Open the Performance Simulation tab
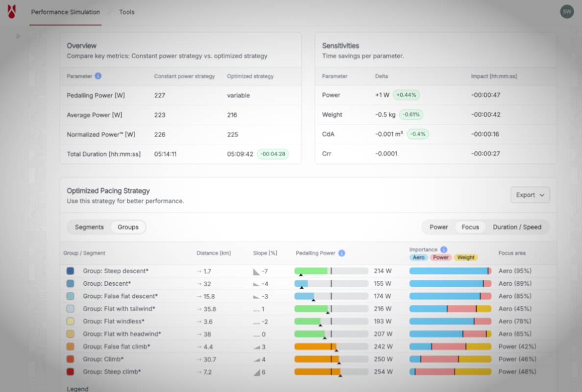This screenshot has width=582, height=392. pos(65,12)
